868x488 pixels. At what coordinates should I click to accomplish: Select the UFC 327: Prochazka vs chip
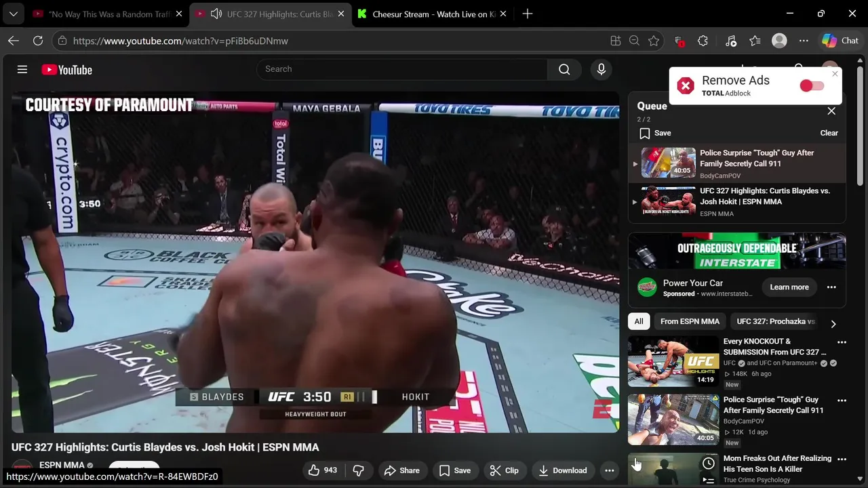776,321
